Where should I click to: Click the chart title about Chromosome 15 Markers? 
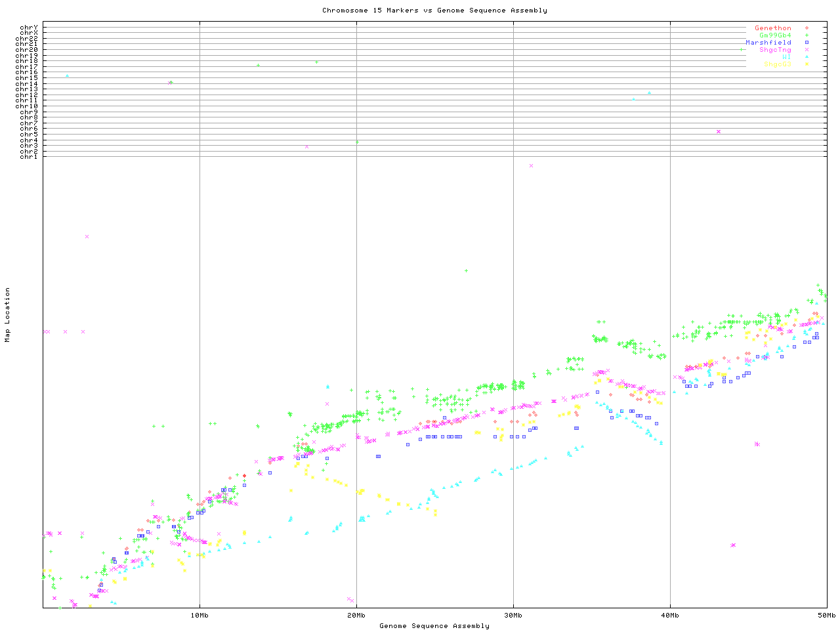coord(434,10)
